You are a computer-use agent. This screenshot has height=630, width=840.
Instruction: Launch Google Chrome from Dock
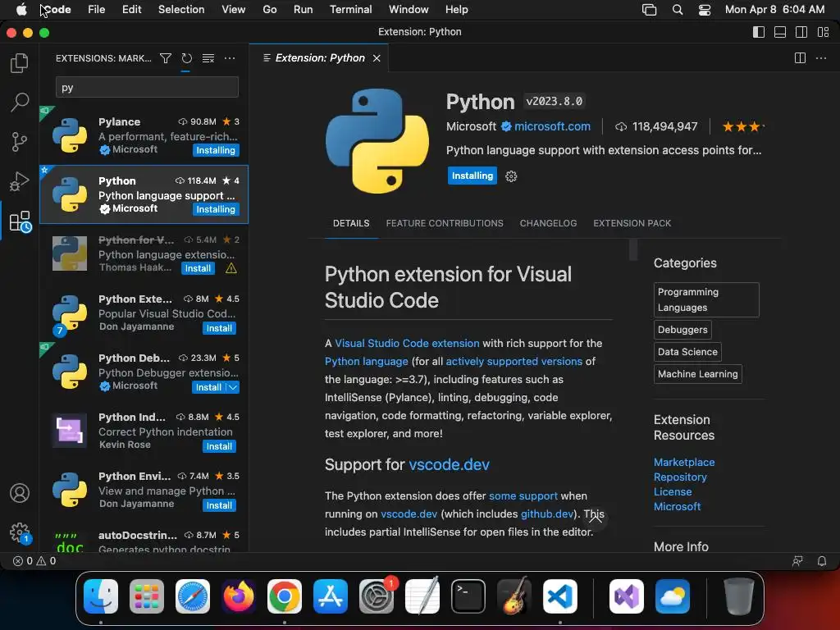pos(284,596)
